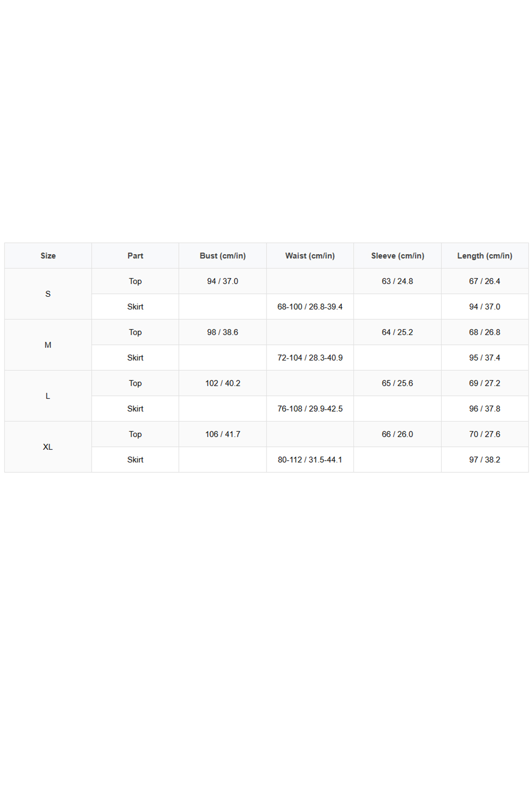Click the bust value 94 / 37.0
This screenshot has height=798, width=532.
(x=222, y=281)
